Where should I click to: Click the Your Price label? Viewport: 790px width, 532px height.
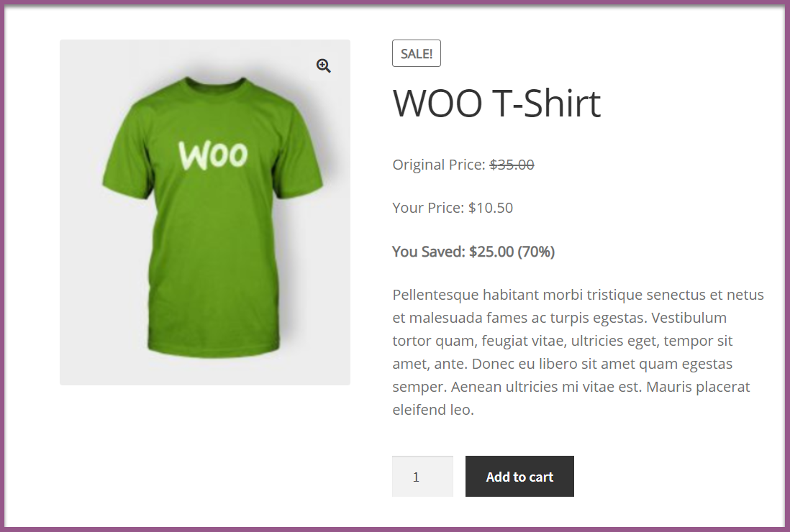point(428,208)
